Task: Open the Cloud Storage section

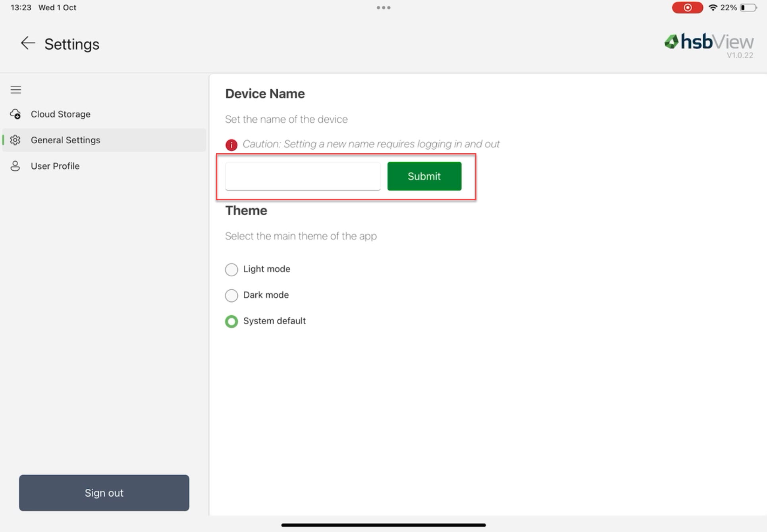Action: (61, 114)
